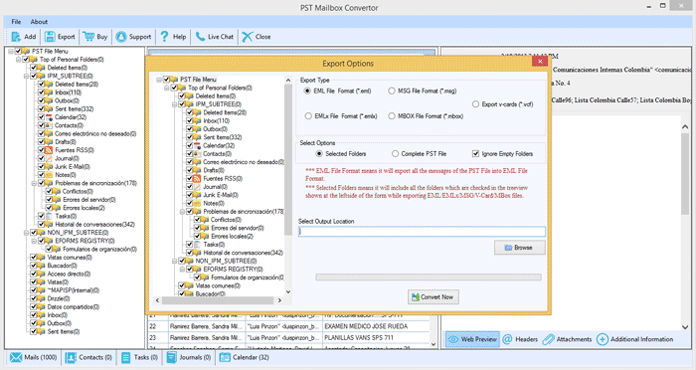Click the Export toolbar icon
The width and height of the screenshot is (696, 370).
pos(50,37)
